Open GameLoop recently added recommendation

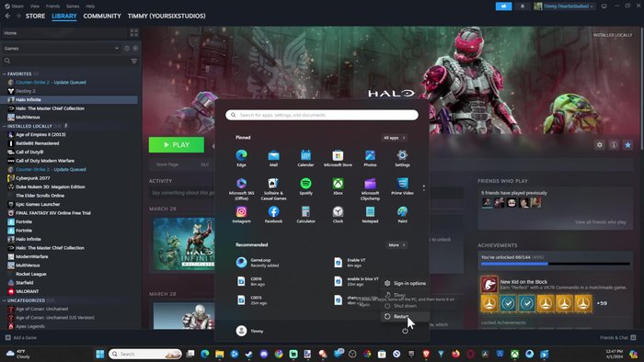258,263
